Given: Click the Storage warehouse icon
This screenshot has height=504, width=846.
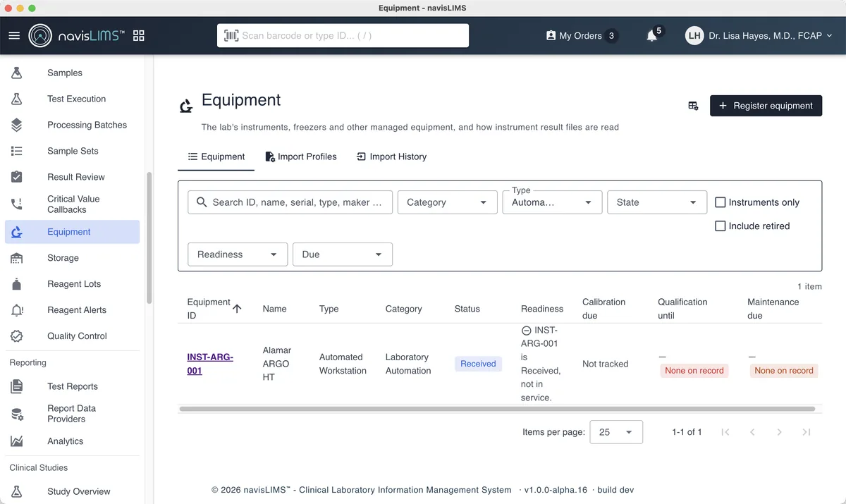Looking at the screenshot, I should click(17, 258).
